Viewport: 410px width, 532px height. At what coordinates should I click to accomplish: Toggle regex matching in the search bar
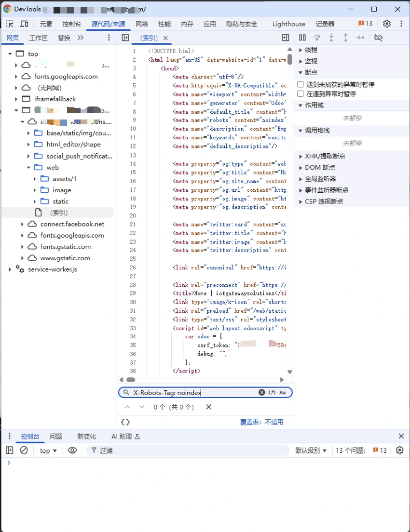point(273,392)
